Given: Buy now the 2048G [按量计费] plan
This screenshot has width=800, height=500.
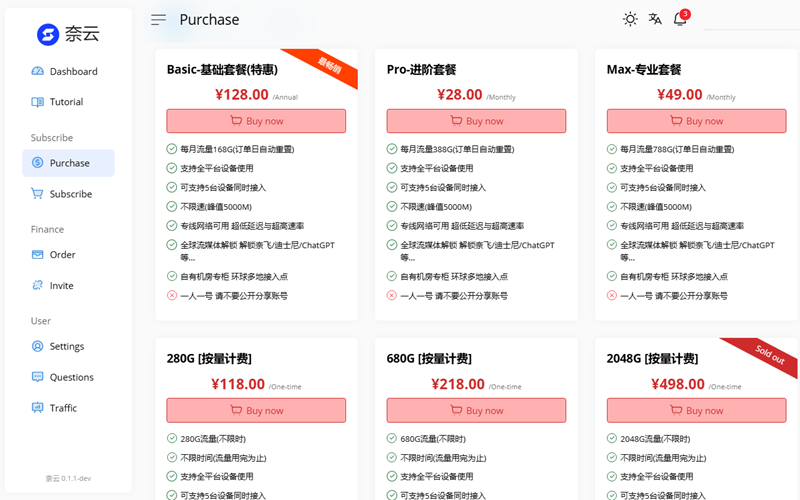Looking at the screenshot, I should [x=696, y=410].
